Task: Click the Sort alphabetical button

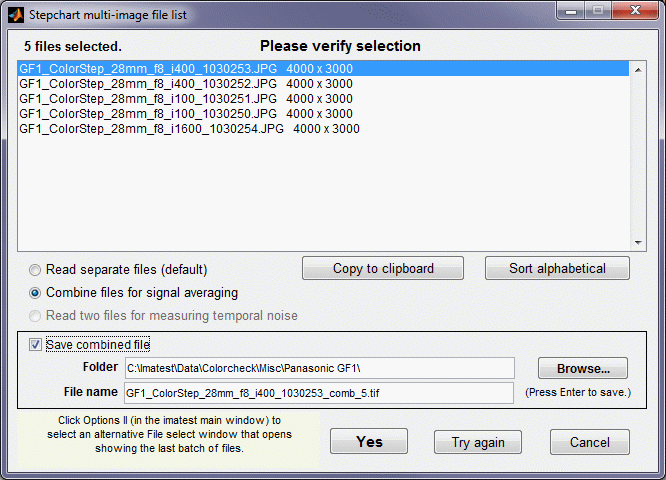Action: coord(557,268)
